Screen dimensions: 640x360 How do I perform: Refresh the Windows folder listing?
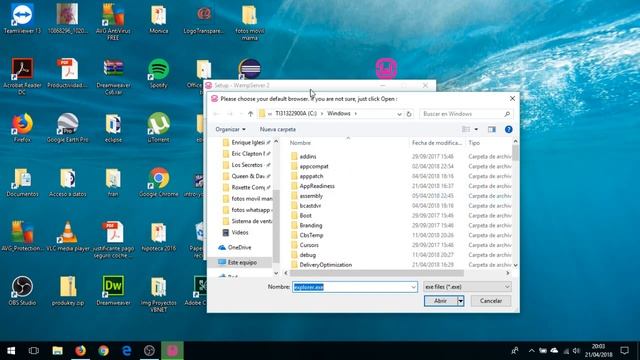click(x=409, y=114)
